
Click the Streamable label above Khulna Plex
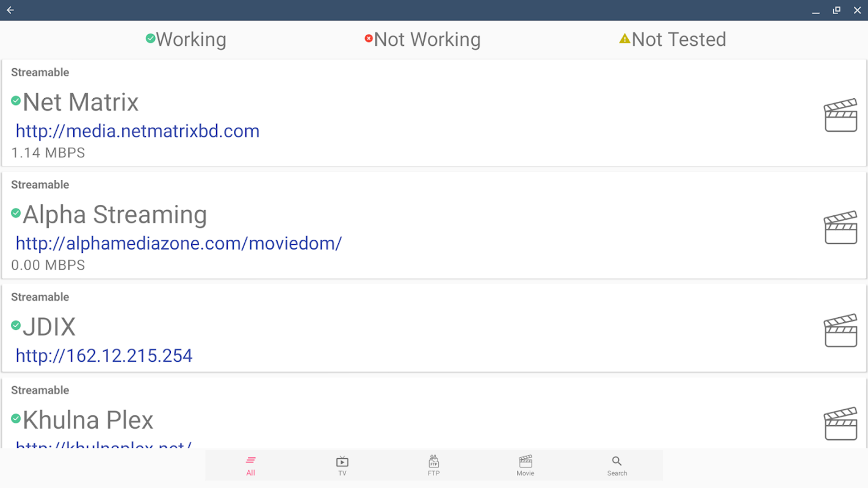click(40, 390)
